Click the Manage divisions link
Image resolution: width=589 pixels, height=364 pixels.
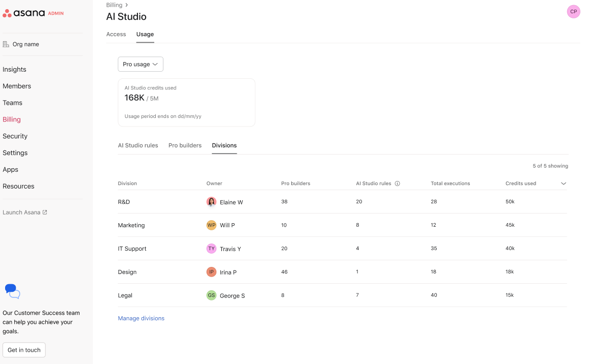point(141,318)
